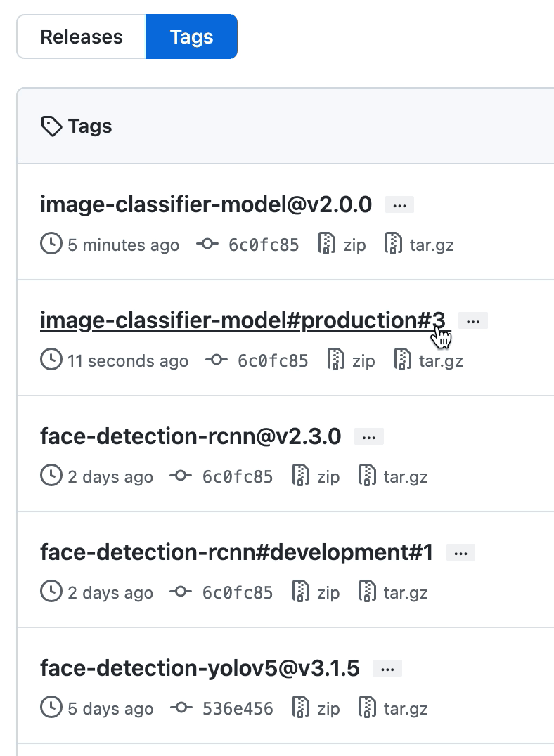Select the Tags tab
The width and height of the screenshot is (554, 756).
pyautogui.click(x=191, y=37)
